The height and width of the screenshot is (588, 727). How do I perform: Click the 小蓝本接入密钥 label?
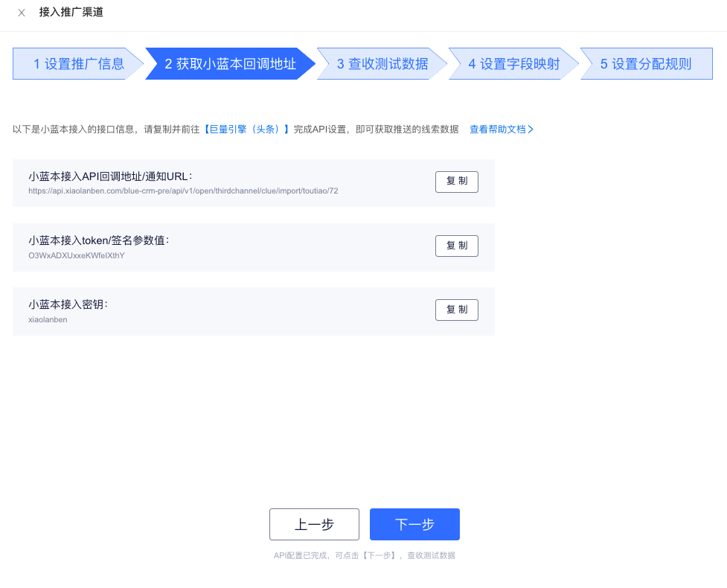click(68, 304)
